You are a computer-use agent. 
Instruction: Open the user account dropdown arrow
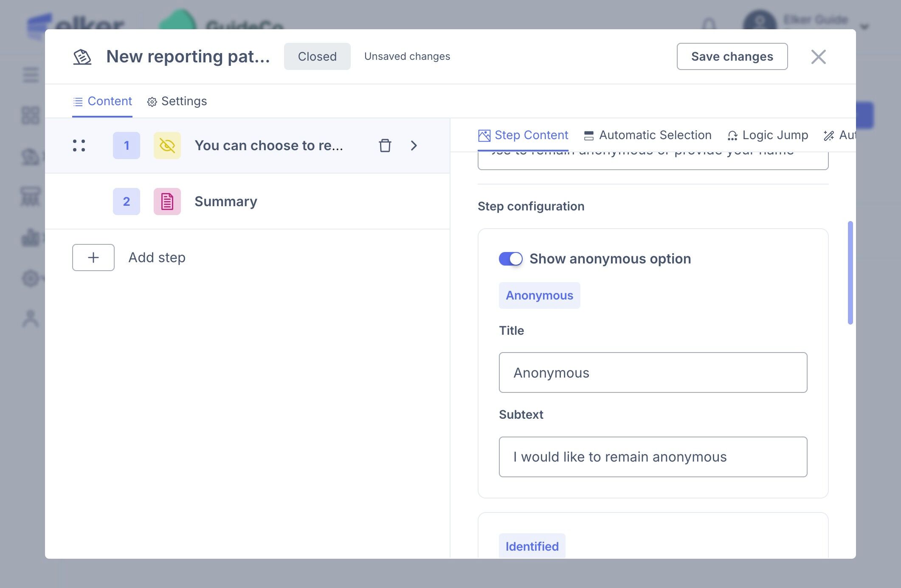coord(864,27)
